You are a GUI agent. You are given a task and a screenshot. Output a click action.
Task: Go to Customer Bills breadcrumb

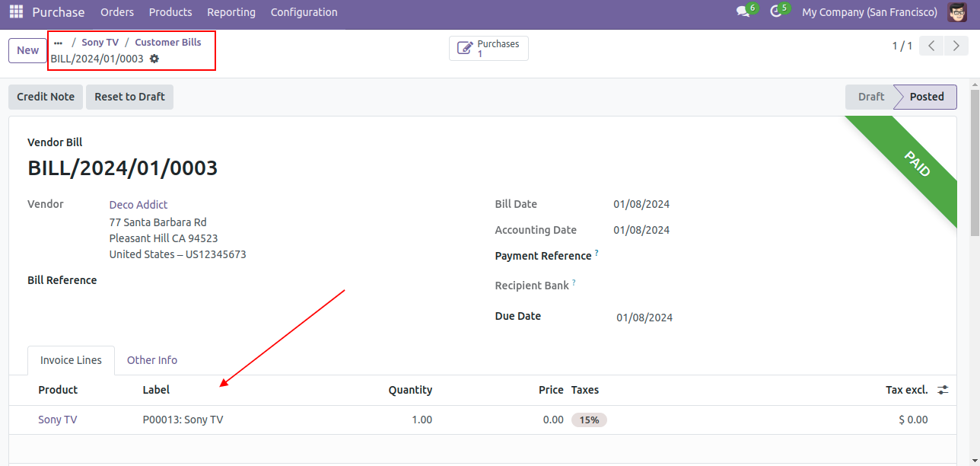coord(168,43)
